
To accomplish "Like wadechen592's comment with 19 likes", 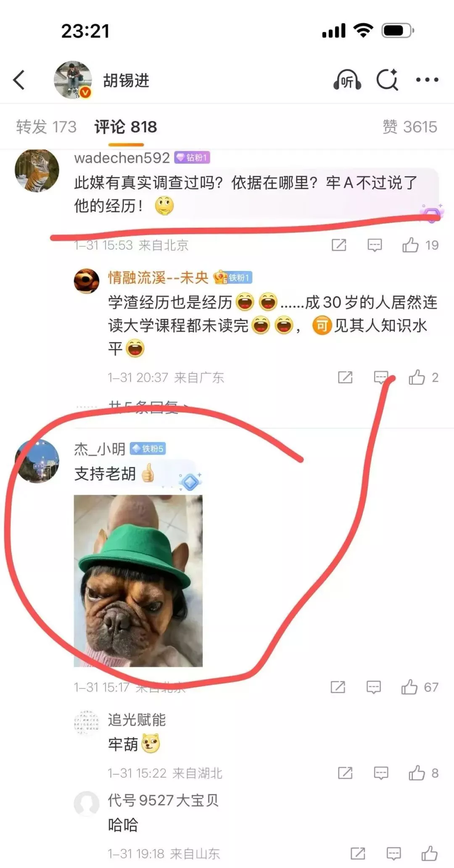I will click(x=410, y=245).
